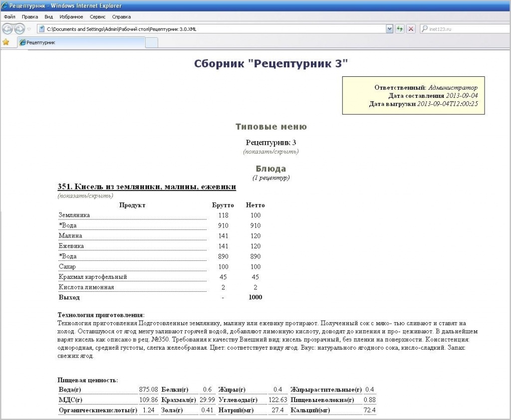The image size is (511, 420).
Task: Click Органическиекислоты(г) label
Action: click(98, 410)
